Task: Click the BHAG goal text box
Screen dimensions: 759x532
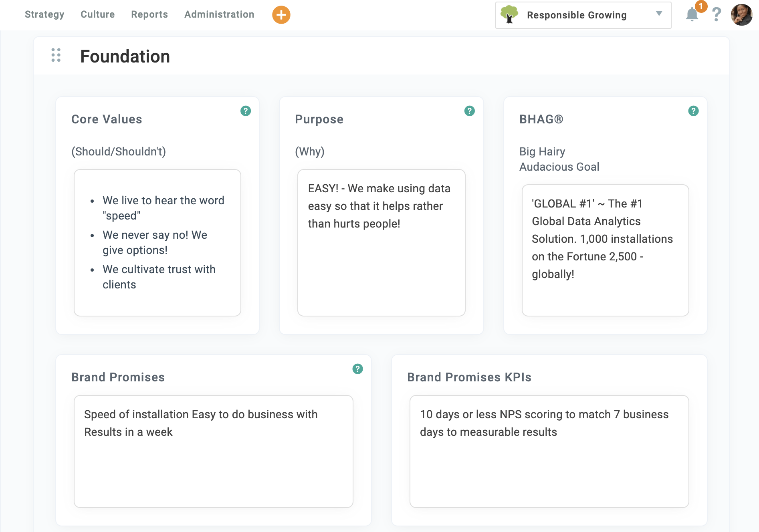Action: pyautogui.click(x=605, y=250)
